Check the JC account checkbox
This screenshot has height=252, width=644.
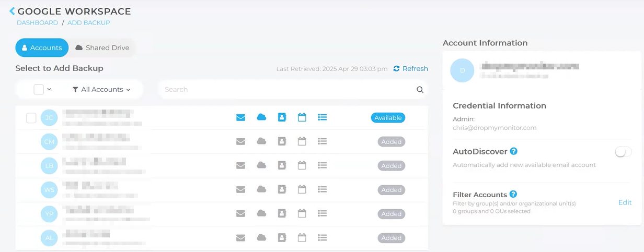pyautogui.click(x=31, y=118)
